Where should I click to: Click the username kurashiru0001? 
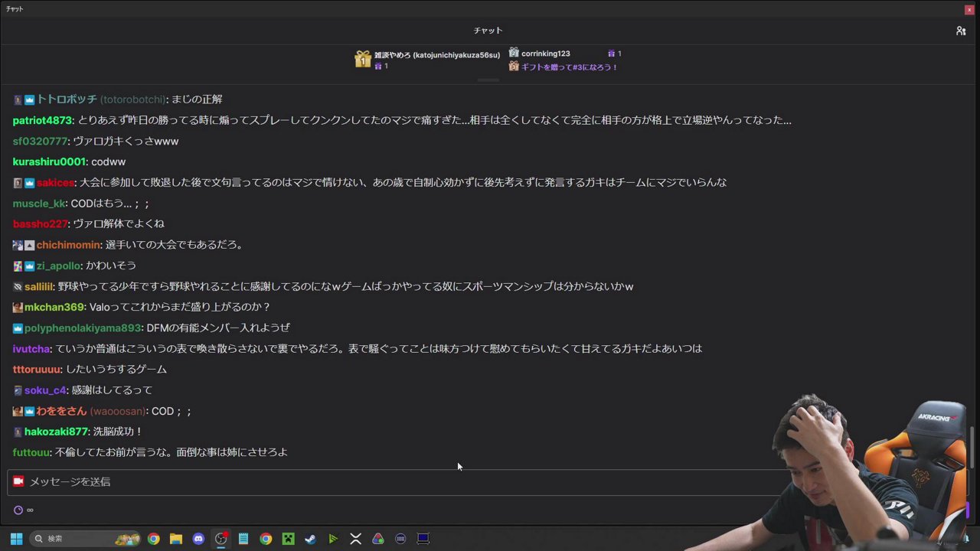click(x=49, y=161)
